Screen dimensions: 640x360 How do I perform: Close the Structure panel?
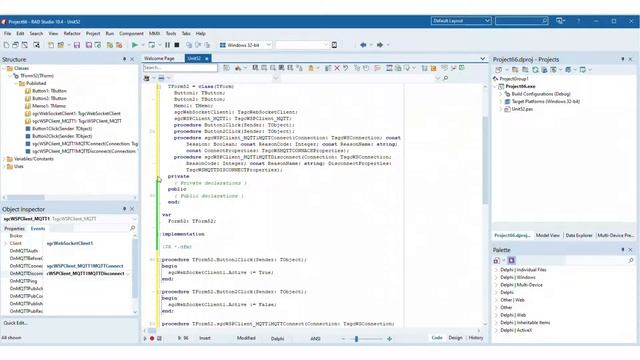coord(132,59)
